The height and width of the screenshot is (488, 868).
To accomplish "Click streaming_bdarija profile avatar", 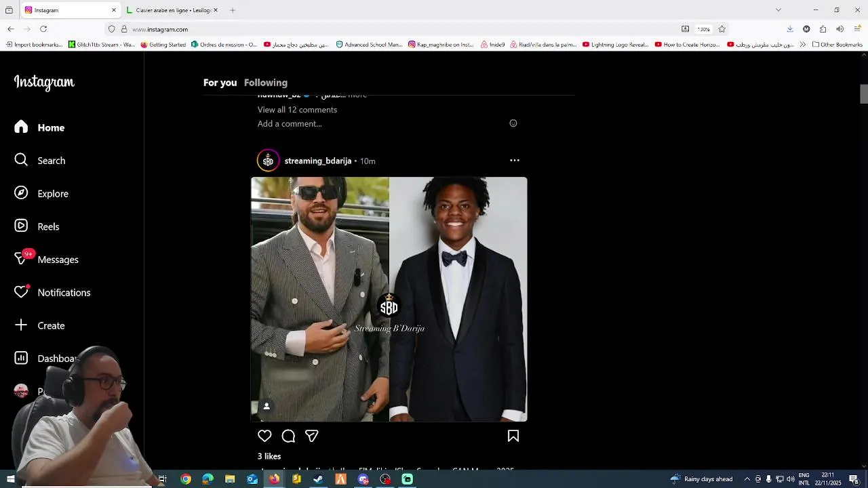I will (268, 161).
